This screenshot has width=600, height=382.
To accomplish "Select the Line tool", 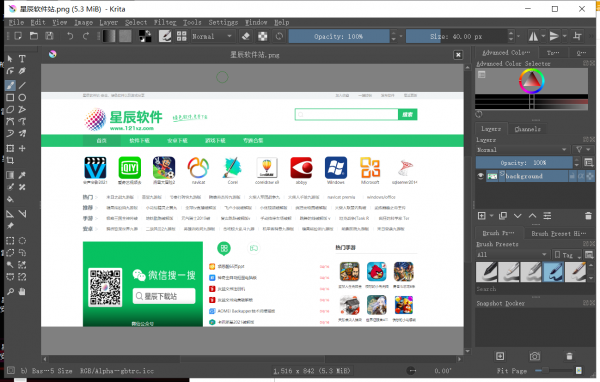I will pos(22,85).
